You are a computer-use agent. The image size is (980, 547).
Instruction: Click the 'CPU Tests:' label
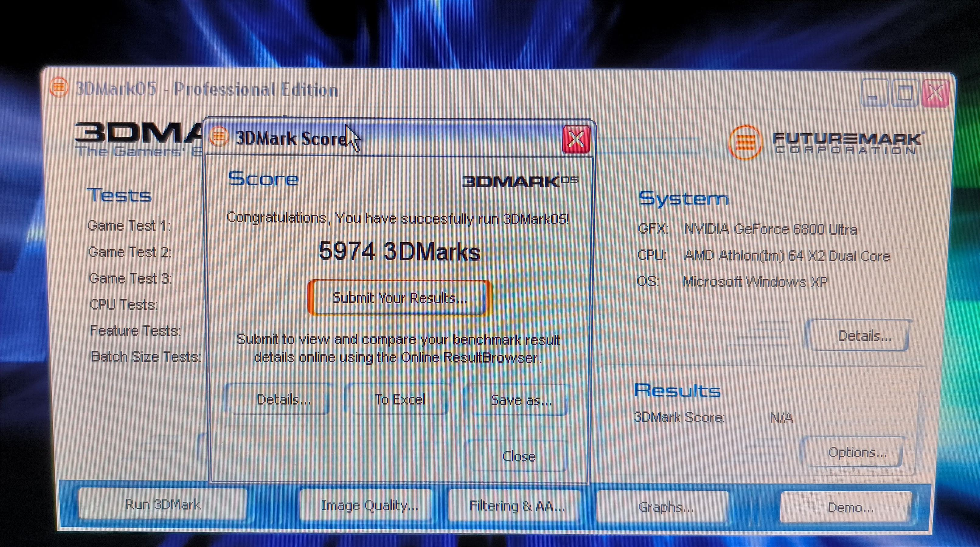pyautogui.click(x=124, y=304)
